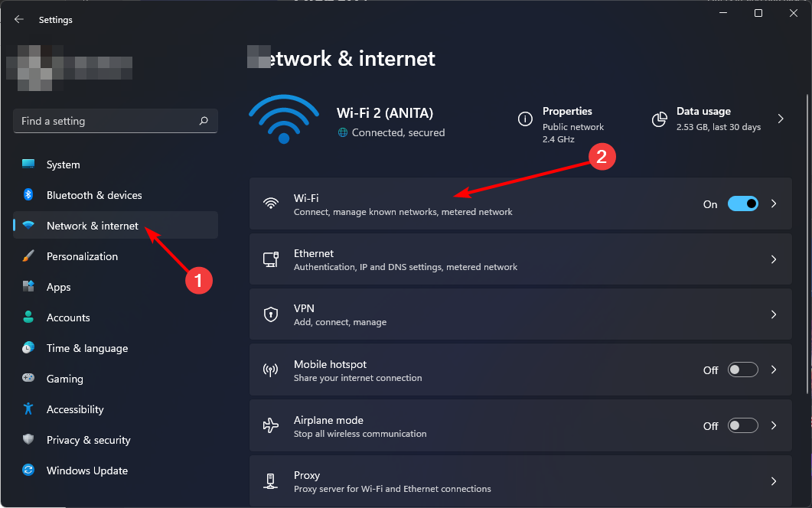
Task: Click the Properties info icon
Action: [x=525, y=119]
